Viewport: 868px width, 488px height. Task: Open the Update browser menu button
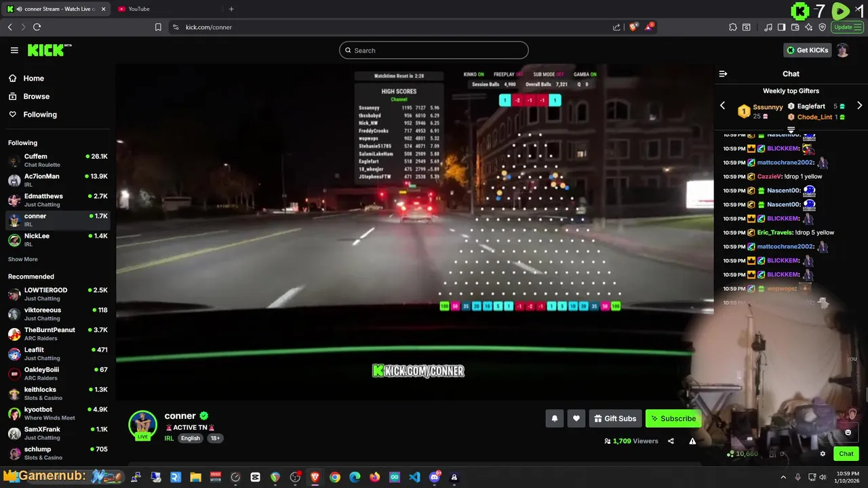pyautogui.click(x=847, y=27)
